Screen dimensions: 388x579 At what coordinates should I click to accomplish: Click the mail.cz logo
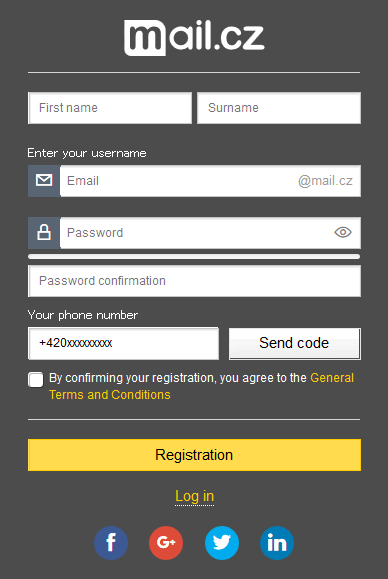(x=194, y=38)
